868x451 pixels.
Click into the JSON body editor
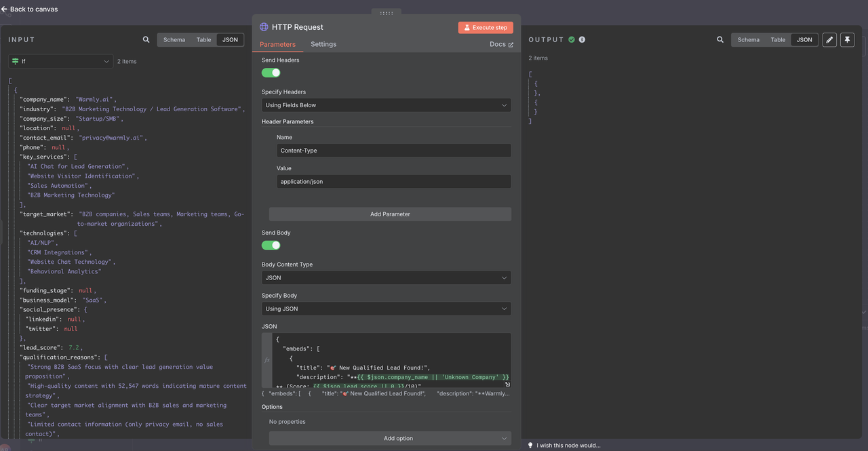click(391, 360)
